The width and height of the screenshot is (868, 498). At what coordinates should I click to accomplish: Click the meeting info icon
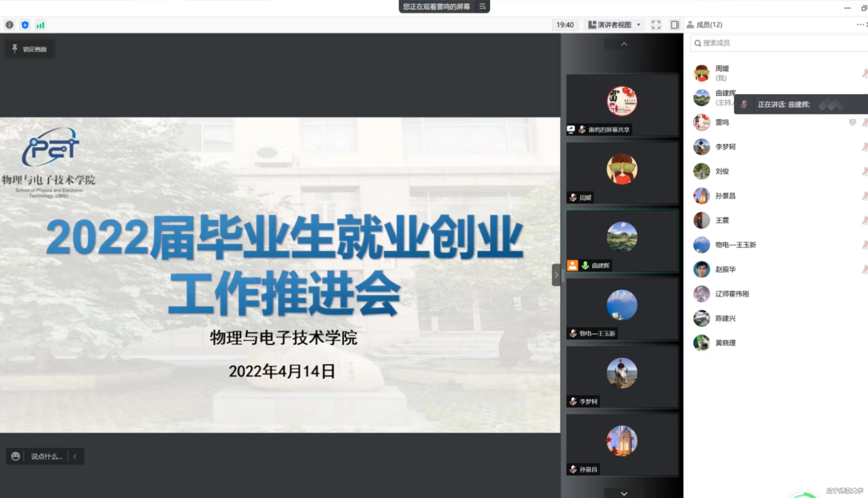click(9, 25)
